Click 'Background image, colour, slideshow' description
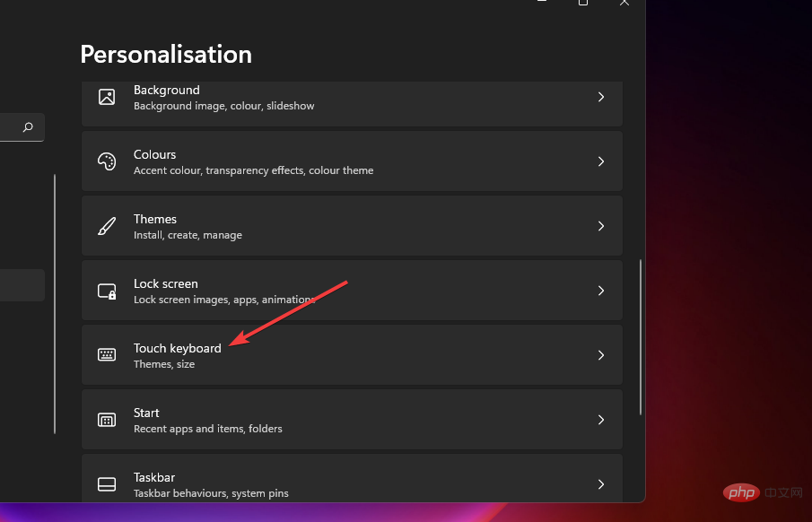812x522 pixels. pyautogui.click(x=223, y=106)
